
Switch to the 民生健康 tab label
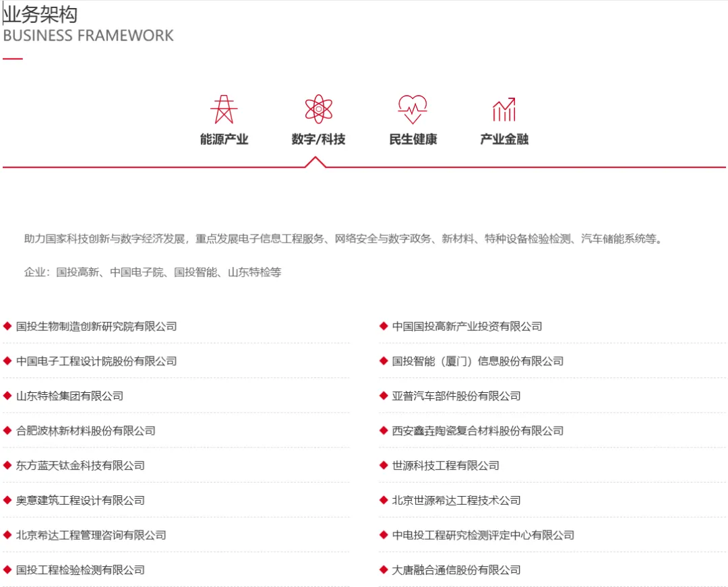[413, 139]
